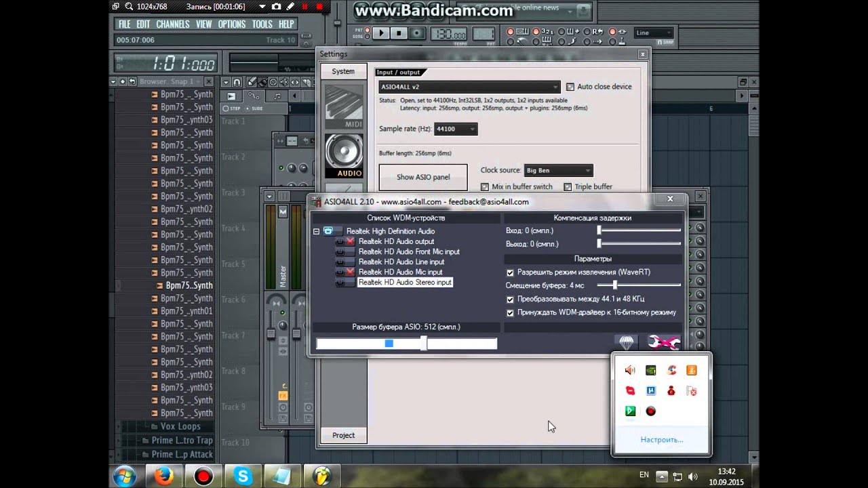This screenshot has width=868, height=488.
Task: Open the playlist options dropdown arrow
Action: [226, 82]
